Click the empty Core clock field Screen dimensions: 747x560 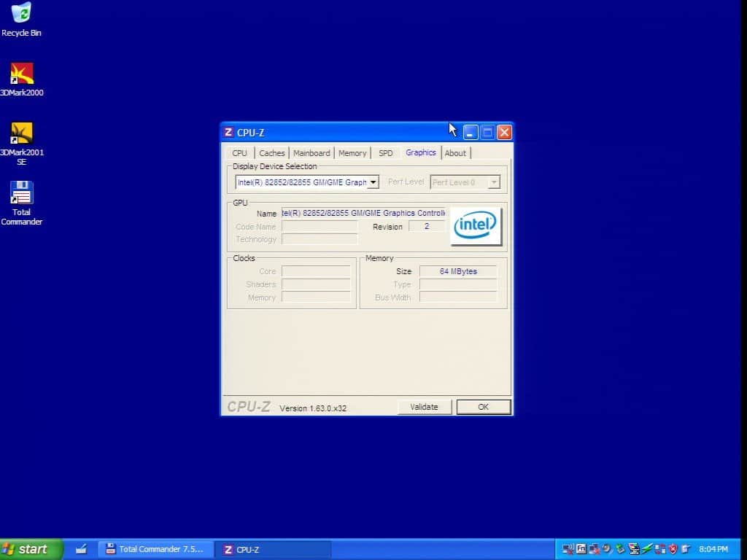coord(317,271)
